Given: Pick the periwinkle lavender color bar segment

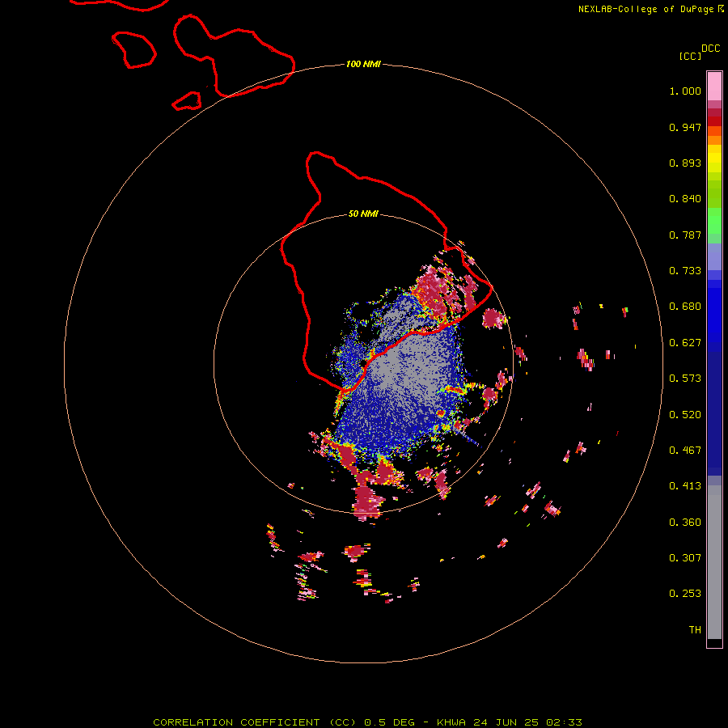Looking at the screenshot, I should pos(714,257).
